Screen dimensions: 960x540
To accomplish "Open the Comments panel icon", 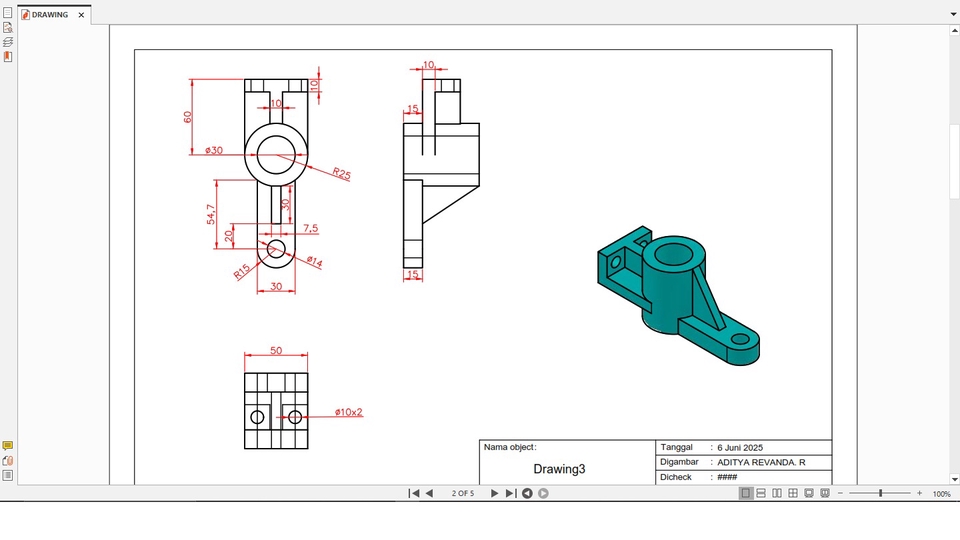I will (8, 446).
